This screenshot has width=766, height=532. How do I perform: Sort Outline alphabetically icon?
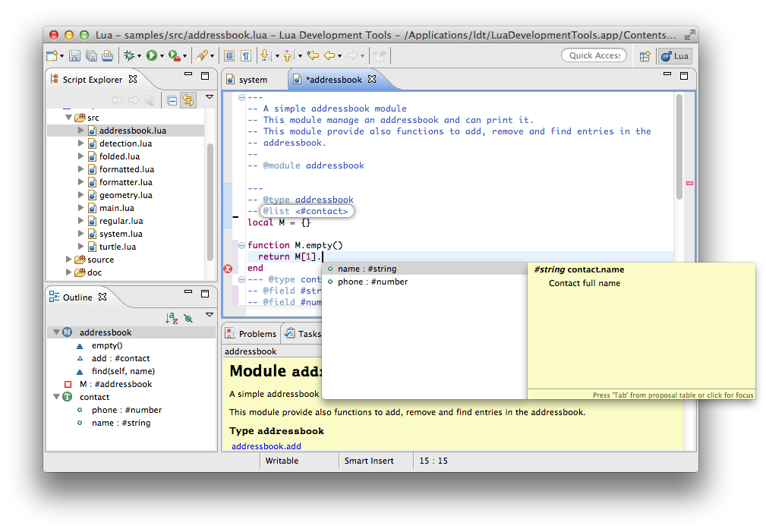[x=172, y=319]
